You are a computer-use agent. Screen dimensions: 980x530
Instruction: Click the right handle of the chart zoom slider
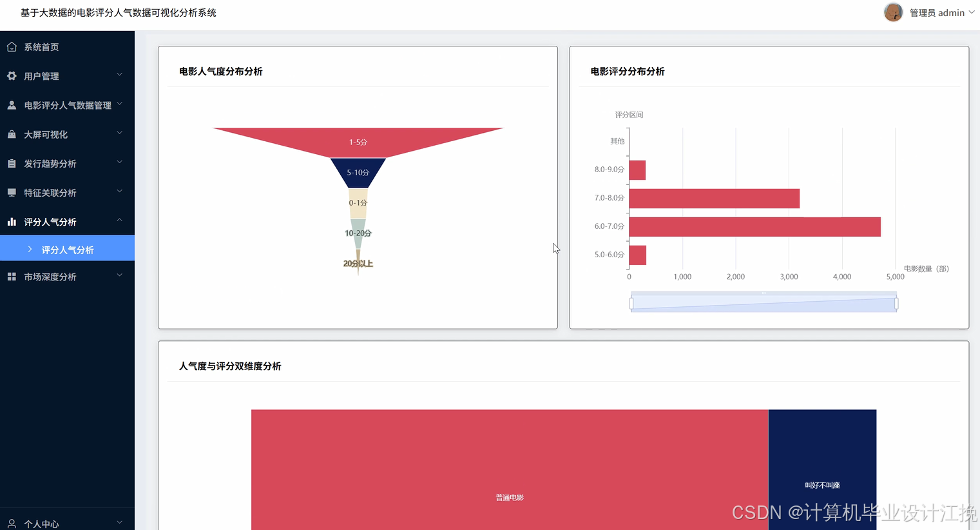click(x=896, y=303)
